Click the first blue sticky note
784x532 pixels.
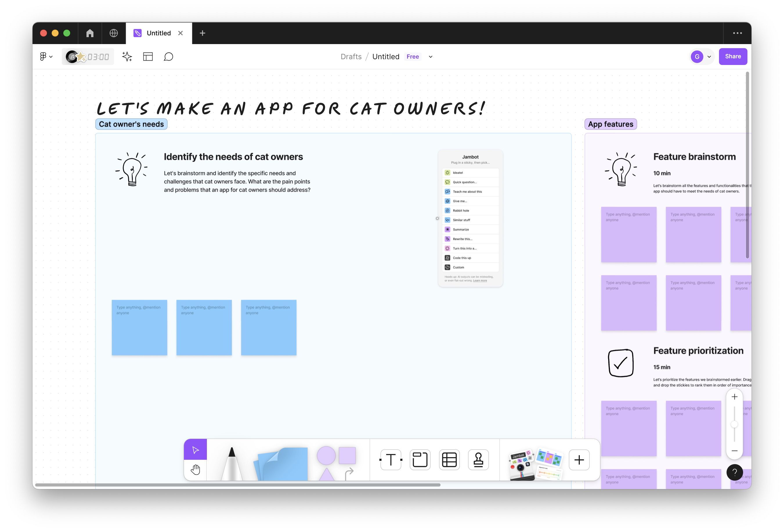coord(139,327)
